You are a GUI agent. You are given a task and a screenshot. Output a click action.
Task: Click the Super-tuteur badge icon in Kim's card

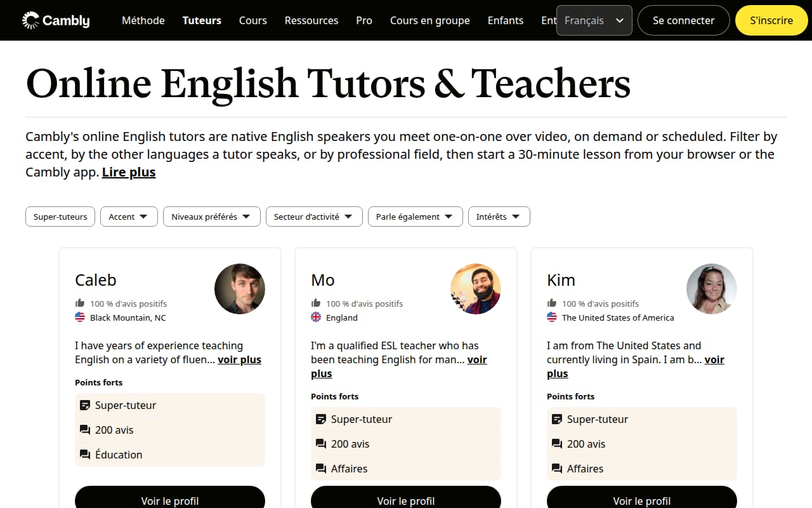(557, 419)
